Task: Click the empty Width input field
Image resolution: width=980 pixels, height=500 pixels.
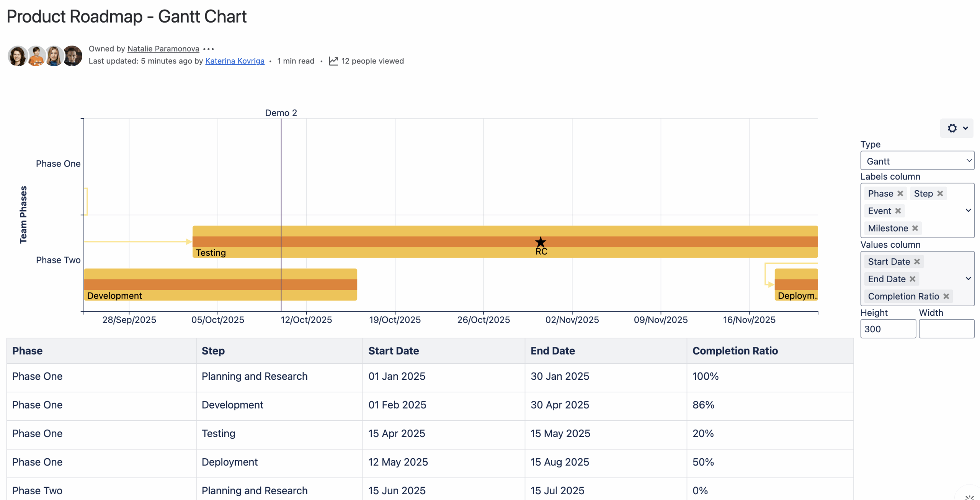Action: point(947,328)
